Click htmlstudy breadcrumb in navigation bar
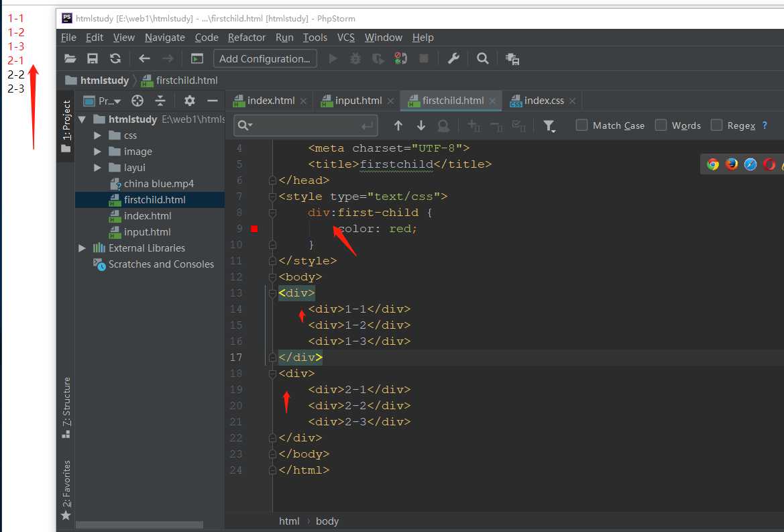 tap(97, 80)
